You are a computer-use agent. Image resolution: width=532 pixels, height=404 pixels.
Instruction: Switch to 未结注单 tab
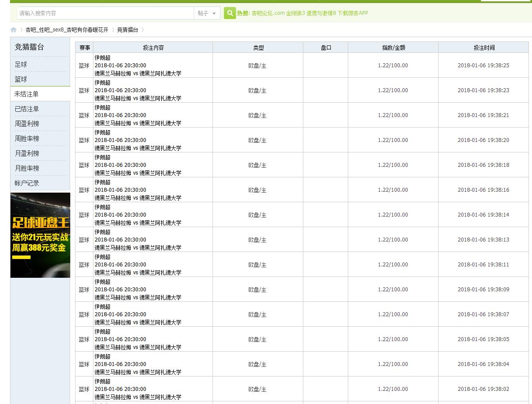click(x=26, y=94)
